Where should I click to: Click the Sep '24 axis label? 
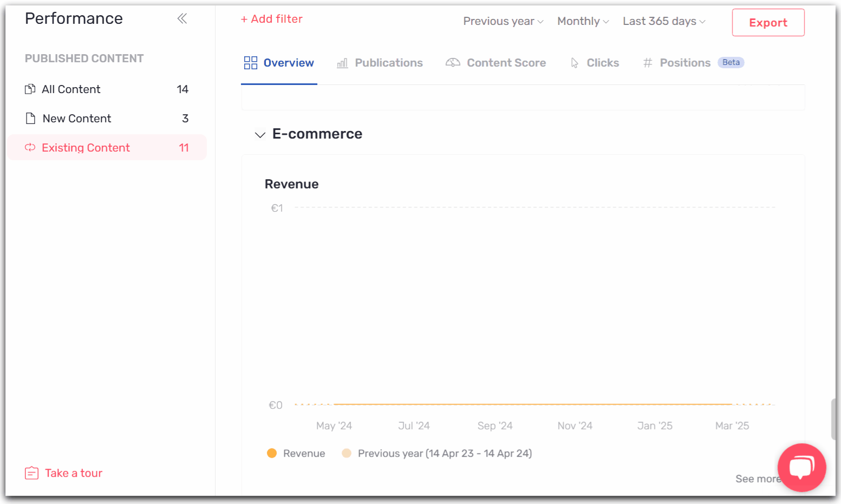tap(495, 426)
